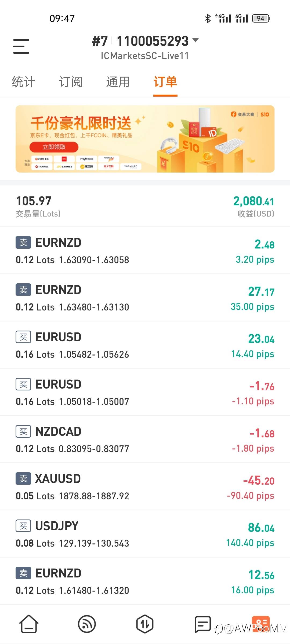Tap the buy badge on USDJPY order
The height and width of the screenshot is (644, 290).
(23, 526)
